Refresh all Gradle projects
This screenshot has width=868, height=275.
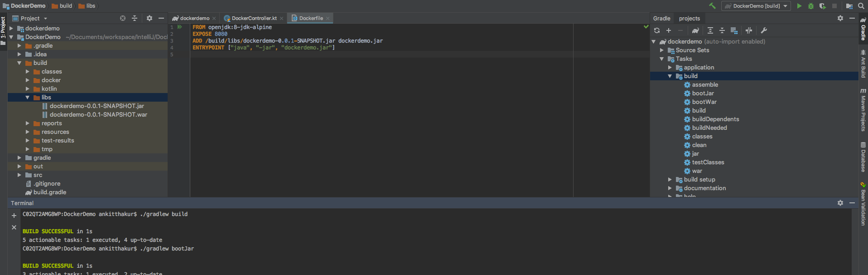tap(657, 30)
